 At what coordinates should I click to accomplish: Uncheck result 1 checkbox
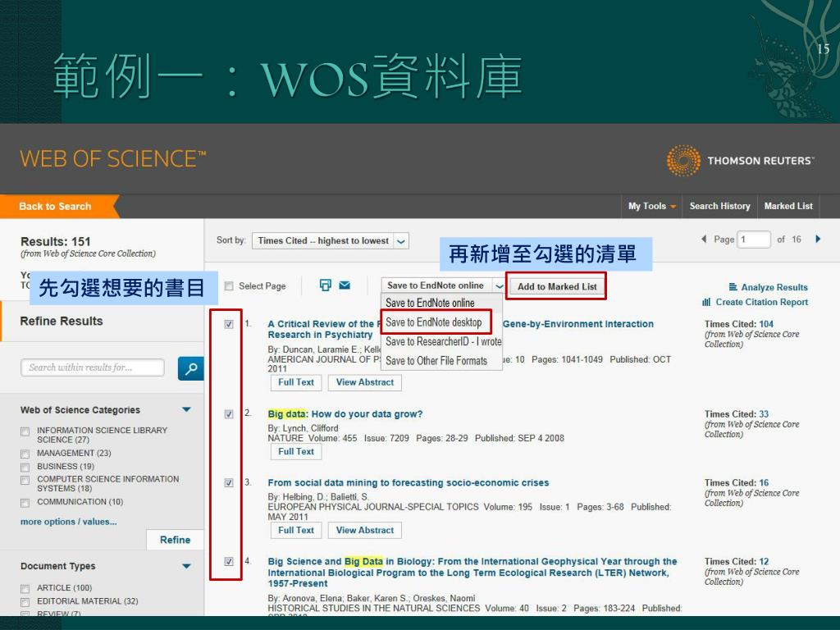(229, 324)
